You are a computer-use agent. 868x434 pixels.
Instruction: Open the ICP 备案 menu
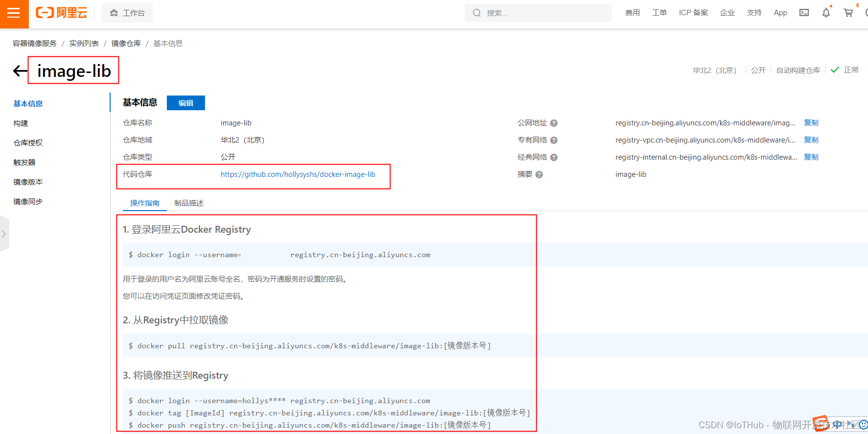click(x=693, y=13)
